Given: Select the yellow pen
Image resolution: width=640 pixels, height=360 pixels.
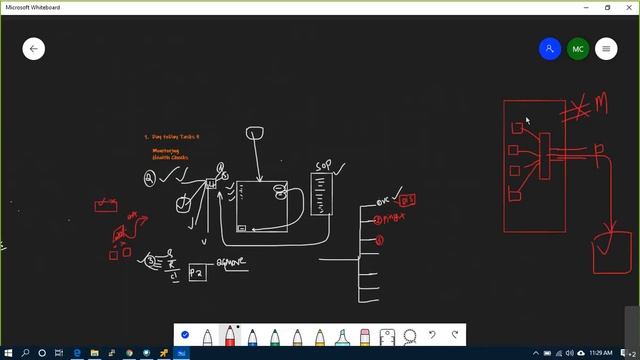Looking at the screenshot, I should click(320, 337).
